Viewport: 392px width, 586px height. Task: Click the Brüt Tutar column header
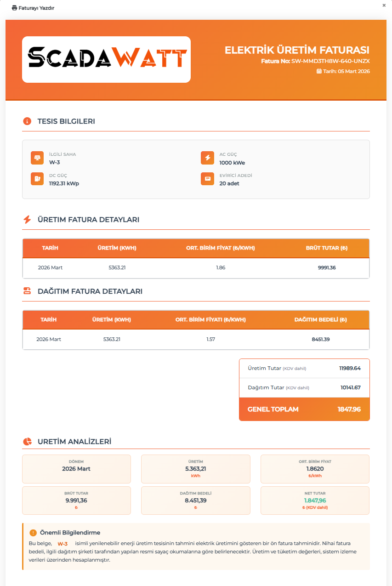(x=326, y=248)
